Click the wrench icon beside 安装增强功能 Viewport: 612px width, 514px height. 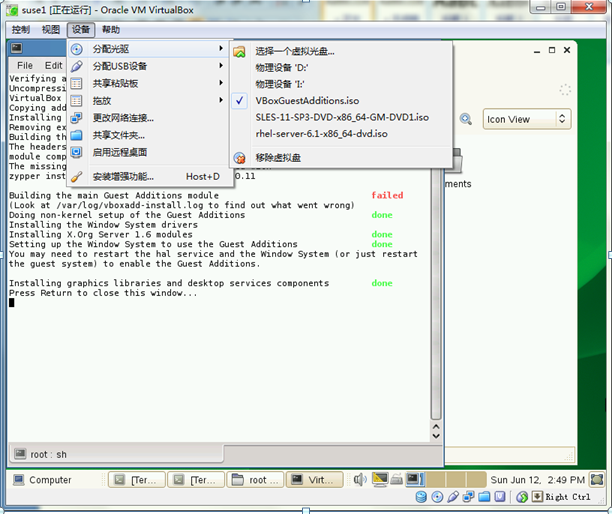coord(76,176)
